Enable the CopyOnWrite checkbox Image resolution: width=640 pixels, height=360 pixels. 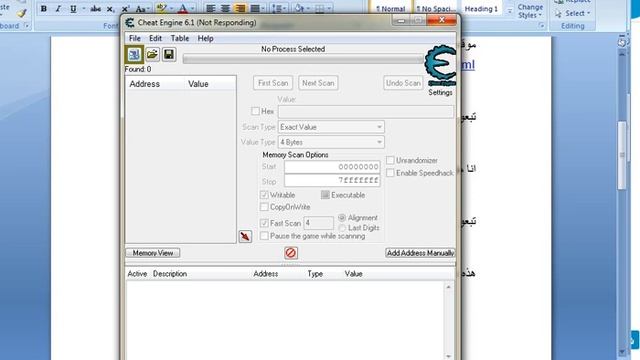(264, 207)
